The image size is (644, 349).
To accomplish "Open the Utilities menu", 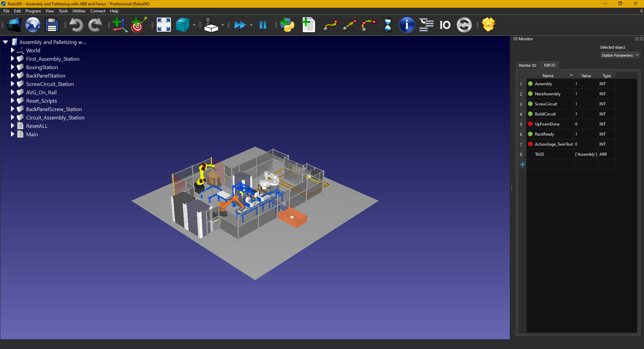I will (x=79, y=11).
